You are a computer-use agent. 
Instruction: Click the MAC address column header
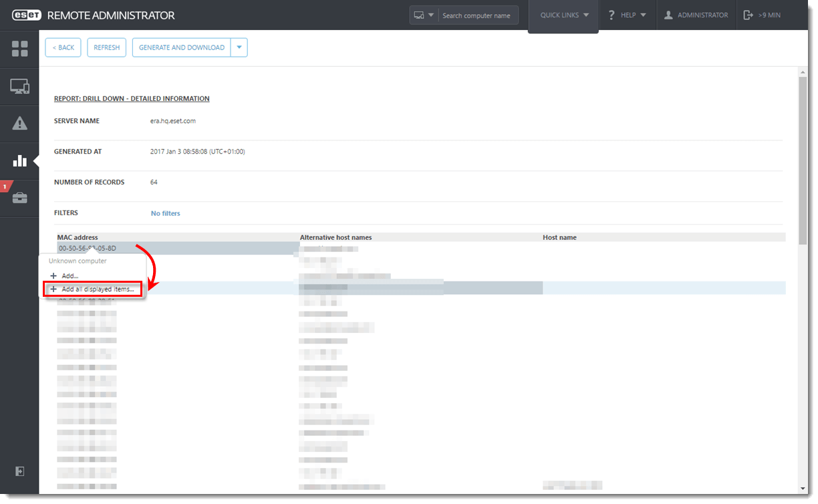click(x=78, y=237)
